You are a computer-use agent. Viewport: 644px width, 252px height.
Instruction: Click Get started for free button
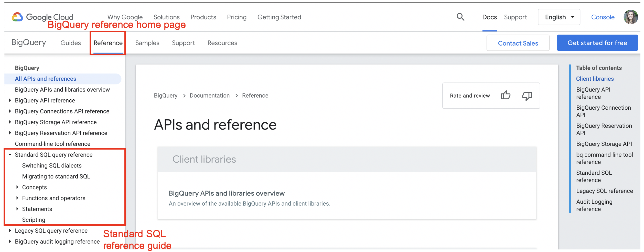coord(597,43)
